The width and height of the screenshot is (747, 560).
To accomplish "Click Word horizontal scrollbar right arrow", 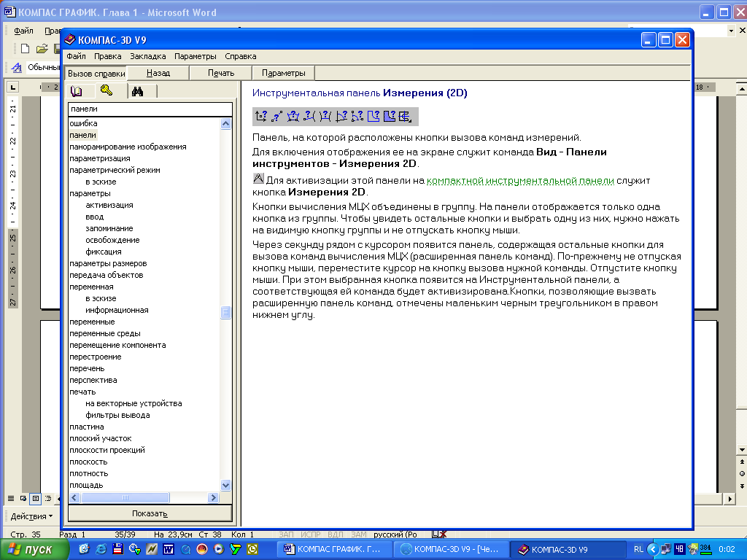I will (x=729, y=499).
